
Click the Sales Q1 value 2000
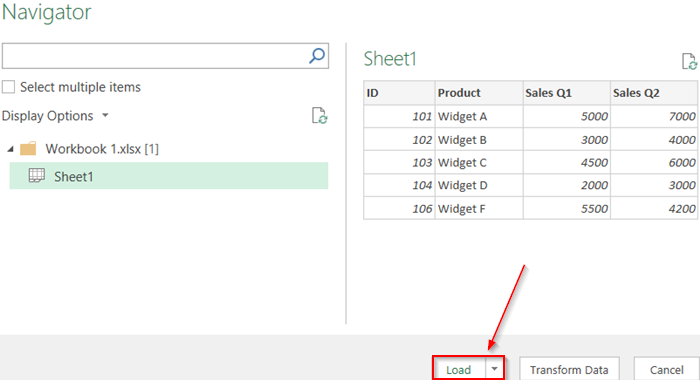pos(567,185)
